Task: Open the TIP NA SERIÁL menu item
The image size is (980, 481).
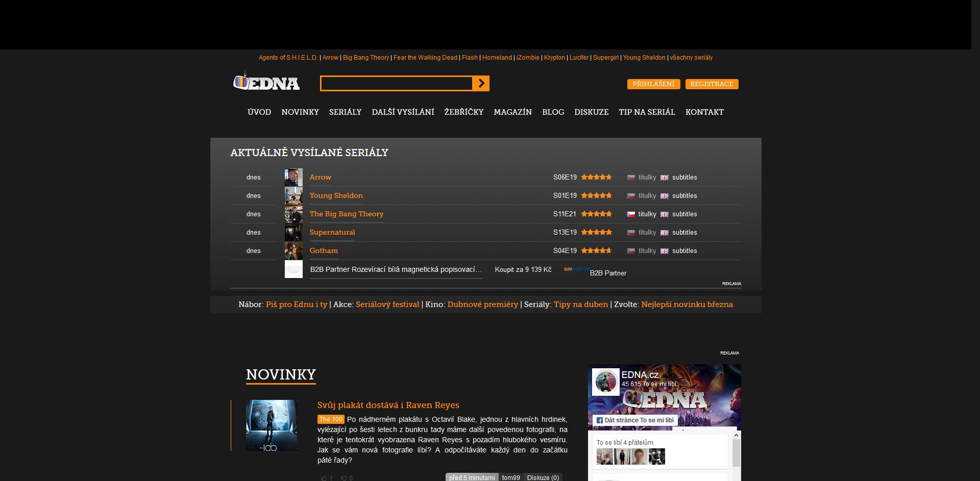Action: click(647, 112)
